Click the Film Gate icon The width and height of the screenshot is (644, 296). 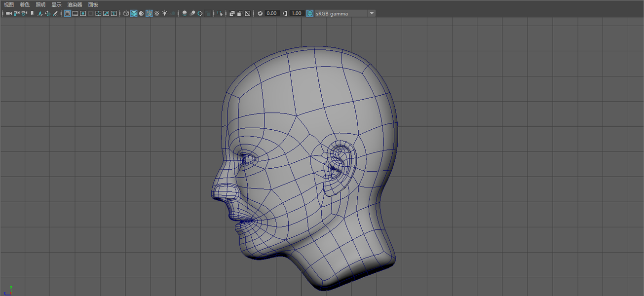[76, 13]
